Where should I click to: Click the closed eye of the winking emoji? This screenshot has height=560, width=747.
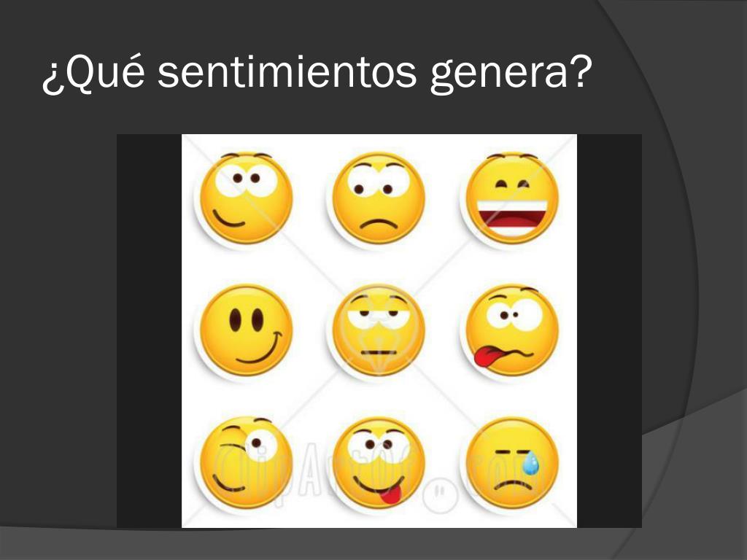tap(231, 447)
